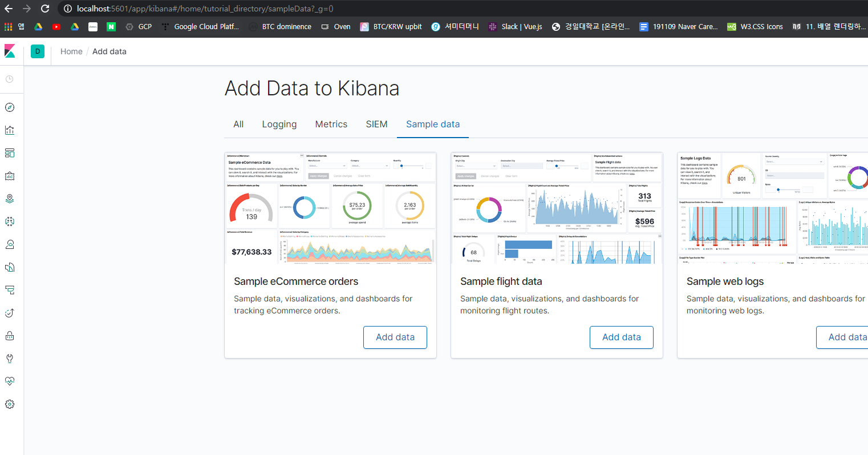Select the Sample data tab
868x455 pixels.
[x=433, y=124]
